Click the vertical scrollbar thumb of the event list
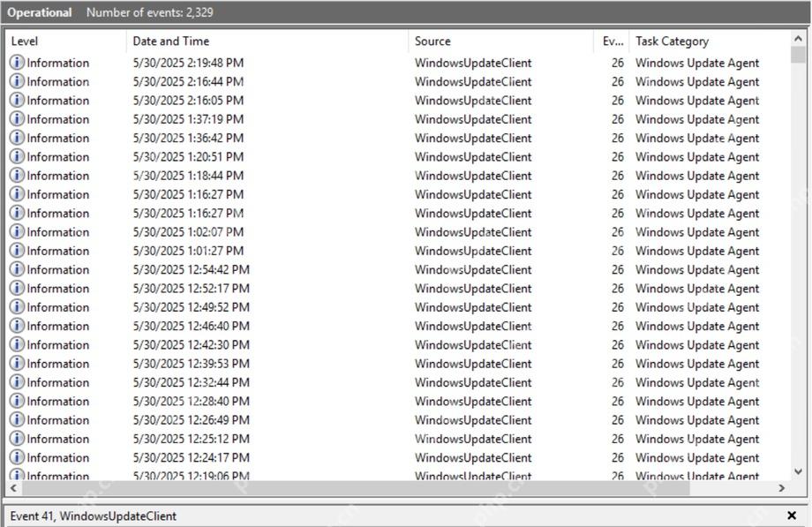 (798, 55)
